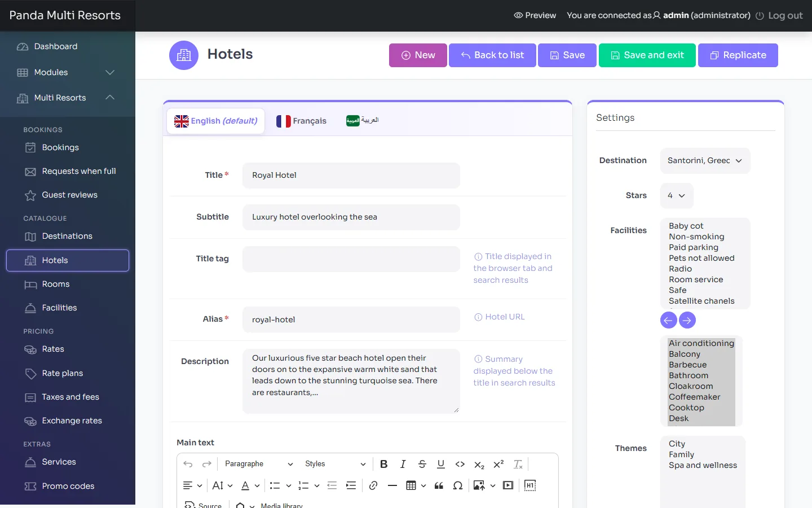Insert an image with the upload icon
Viewport: 812px width, 508px height.
479,485
